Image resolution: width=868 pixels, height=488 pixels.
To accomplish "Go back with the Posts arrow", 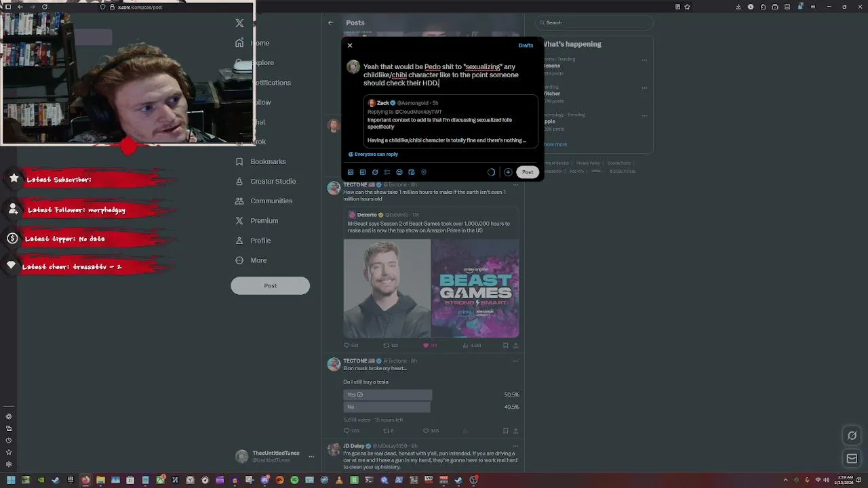I will pyautogui.click(x=331, y=23).
